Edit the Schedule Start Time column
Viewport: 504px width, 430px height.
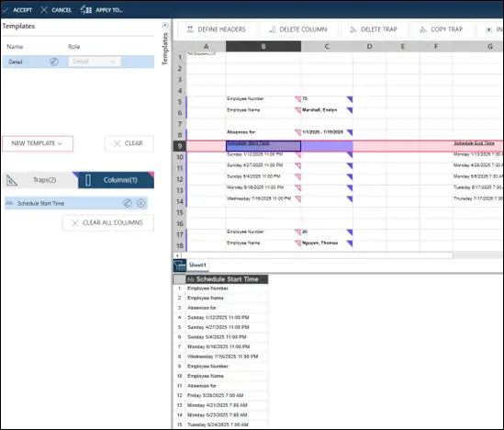tap(128, 203)
